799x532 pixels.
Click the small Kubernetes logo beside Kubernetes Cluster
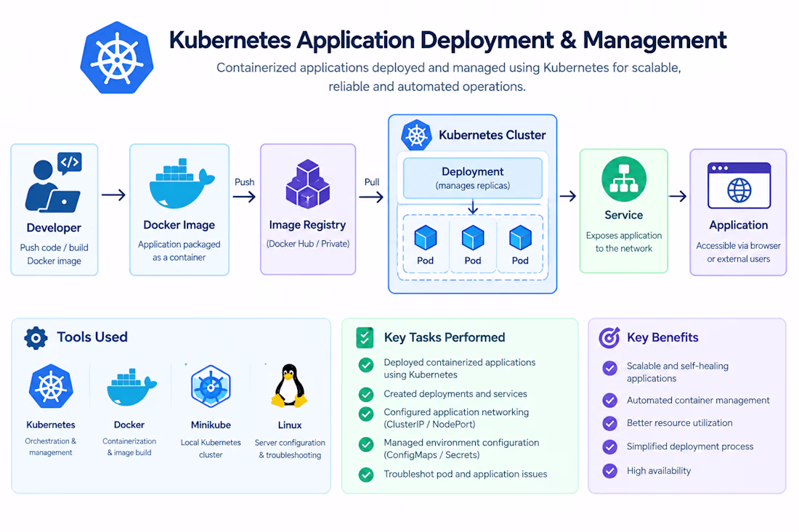click(416, 135)
